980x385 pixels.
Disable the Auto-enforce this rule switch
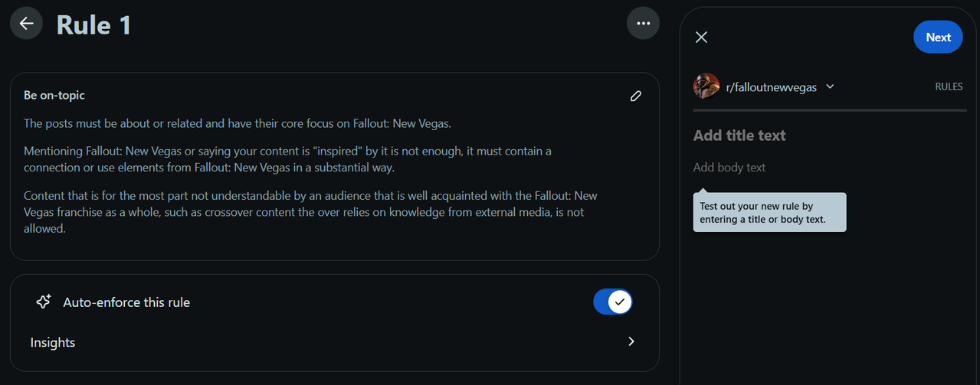(x=613, y=302)
